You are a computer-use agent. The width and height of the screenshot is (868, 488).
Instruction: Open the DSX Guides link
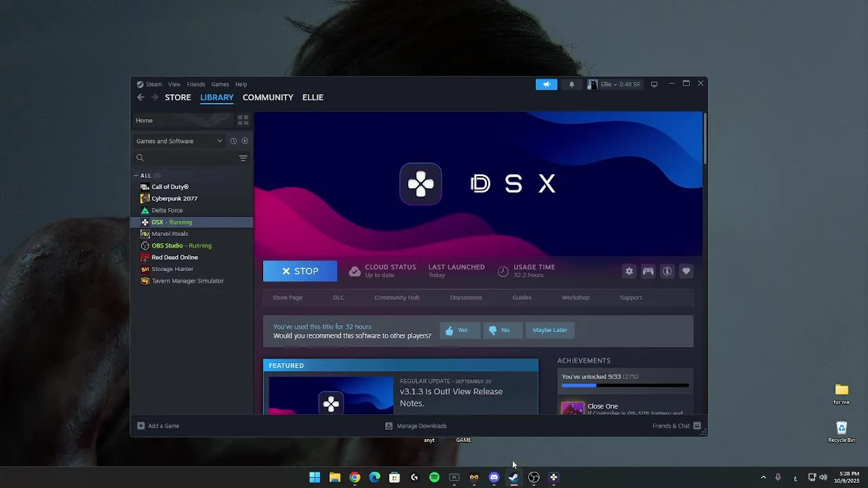(522, 298)
